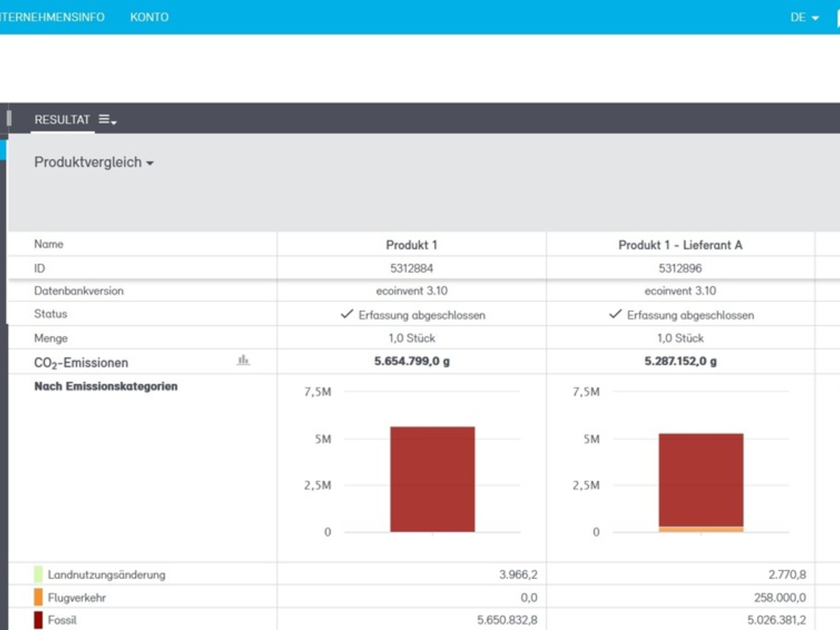840x630 pixels.
Task: Select the Produkt 1 - Lieferant A column header
Action: click(680, 245)
